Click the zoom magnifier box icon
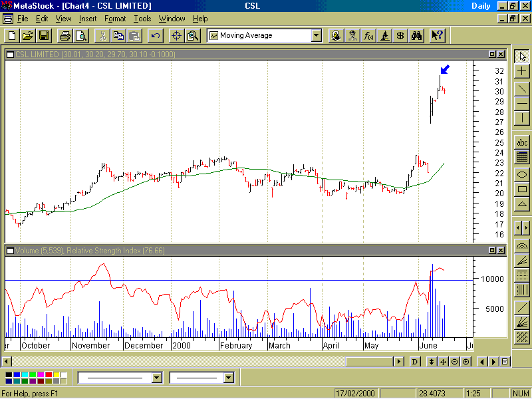Image resolution: width=532 pixels, height=399 pixels. [193, 36]
